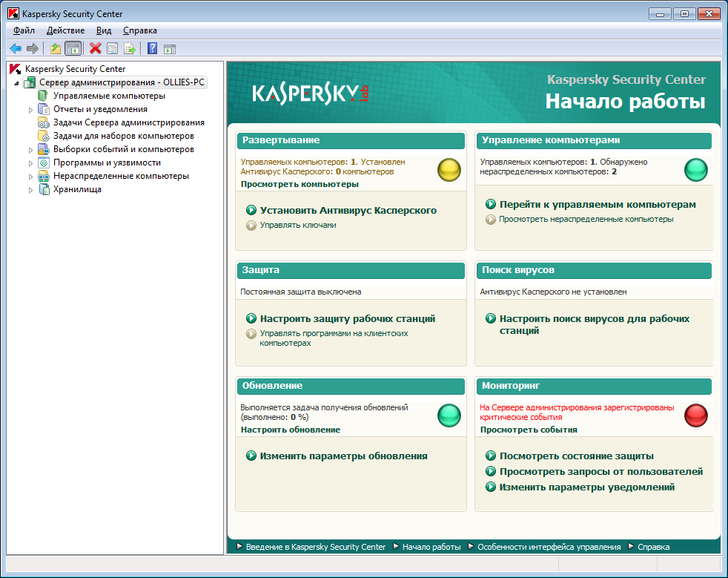Select Управляемые компьютеры in the tree
This screenshot has height=578, width=728.
point(109,96)
